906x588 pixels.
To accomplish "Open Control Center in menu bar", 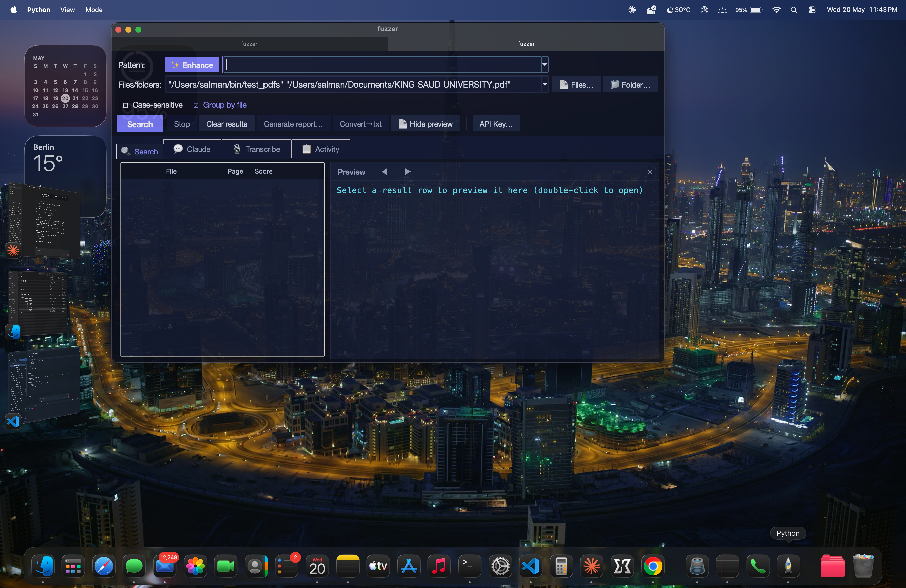I will pos(812,10).
